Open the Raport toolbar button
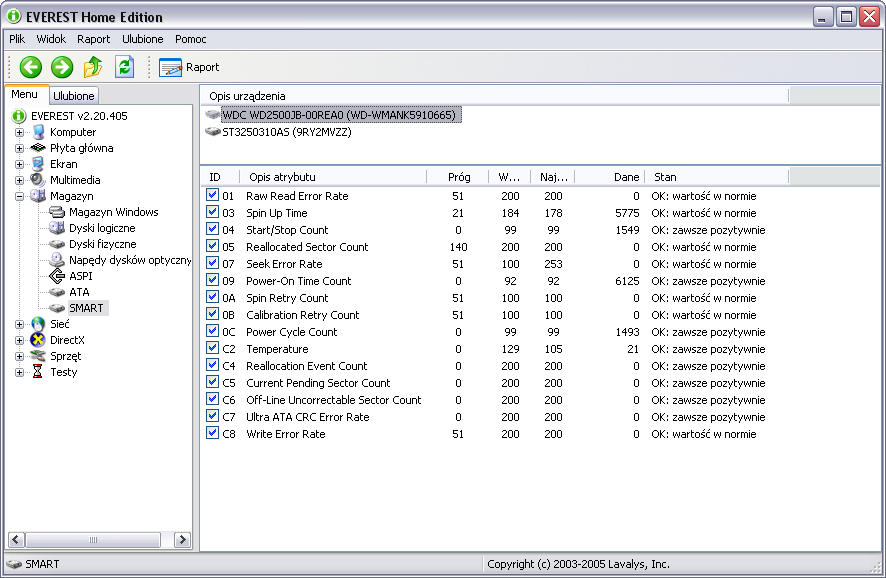Image resolution: width=886 pixels, height=578 pixels. (x=189, y=67)
